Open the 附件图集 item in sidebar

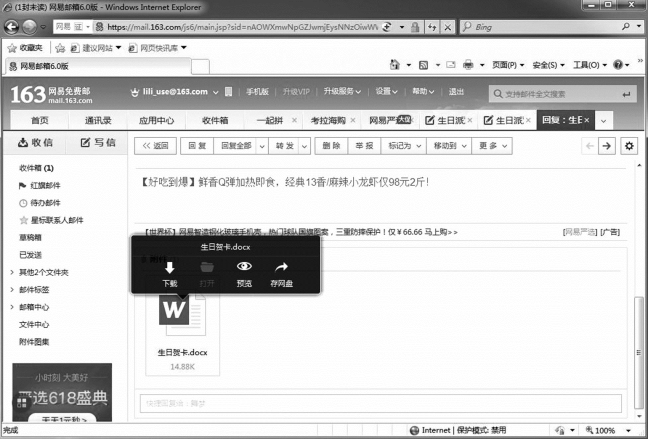pyautogui.click(x=34, y=342)
